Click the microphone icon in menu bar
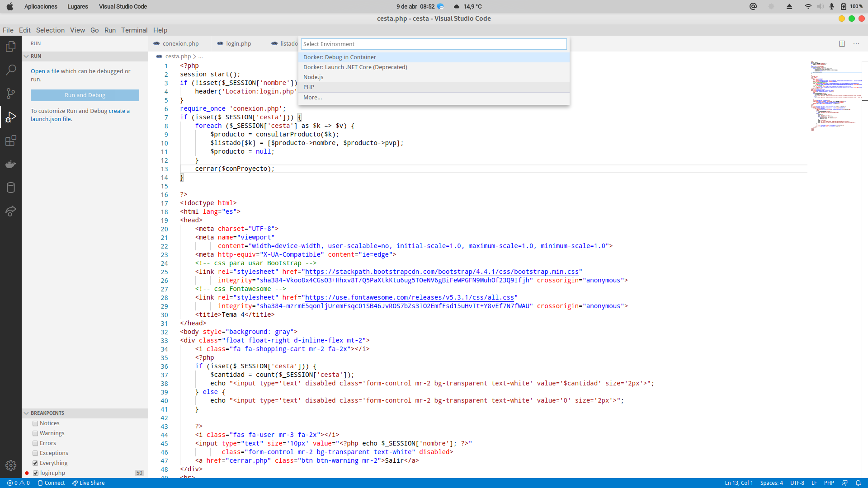This screenshot has width=868, height=488. click(x=831, y=6)
